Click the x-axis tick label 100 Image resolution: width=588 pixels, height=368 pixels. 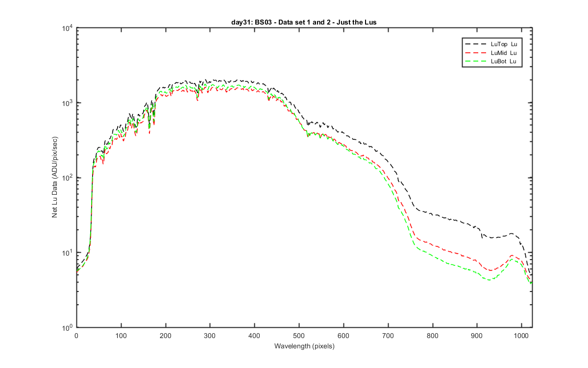click(121, 335)
